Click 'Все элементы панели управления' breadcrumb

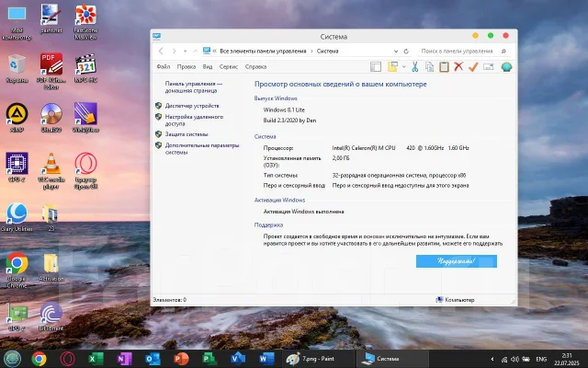click(263, 51)
